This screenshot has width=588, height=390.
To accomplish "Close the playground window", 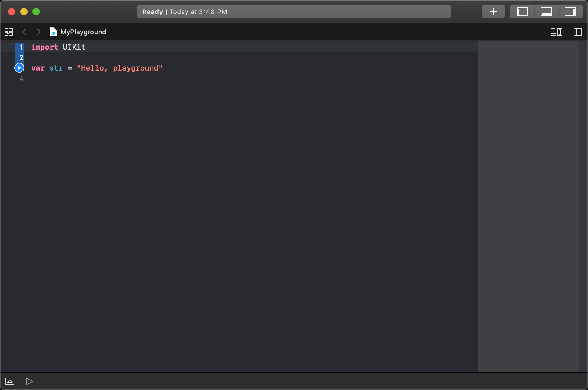I will [12, 12].
